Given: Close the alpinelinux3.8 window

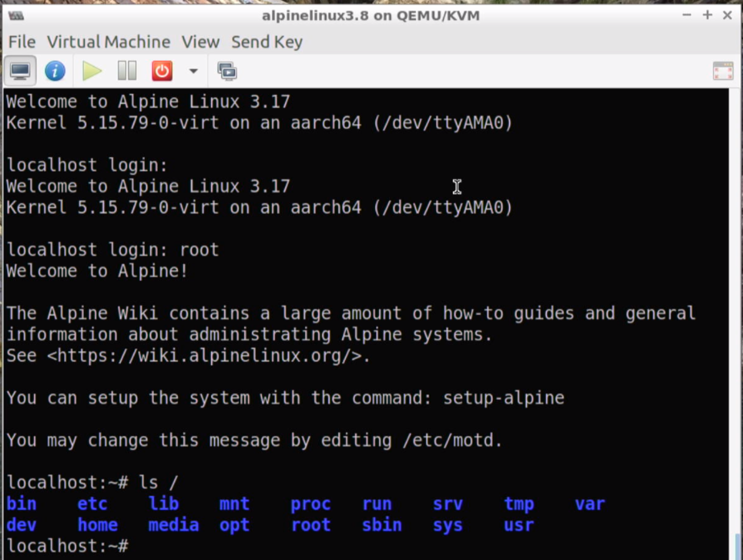Looking at the screenshot, I should 727,15.
